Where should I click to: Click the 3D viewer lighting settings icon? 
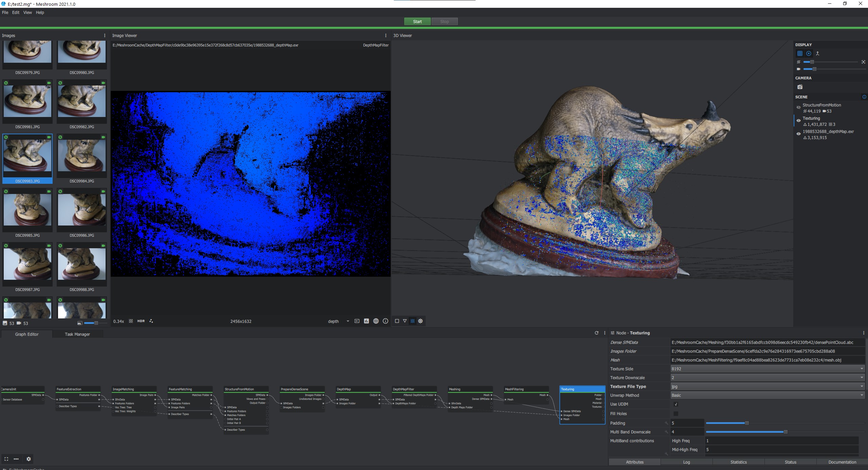(421, 321)
